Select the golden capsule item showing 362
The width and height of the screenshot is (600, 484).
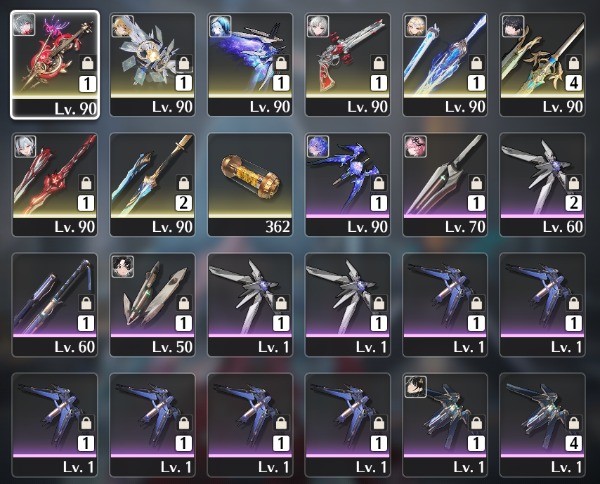250,184
